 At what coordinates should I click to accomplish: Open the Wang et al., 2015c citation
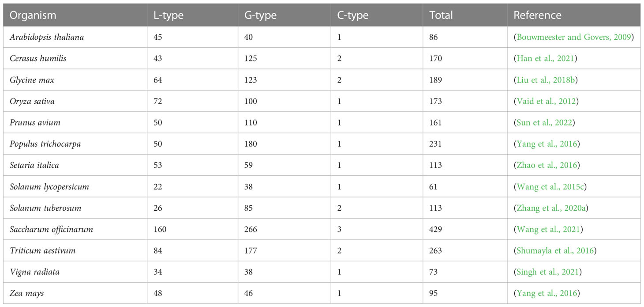click(550, 186)
